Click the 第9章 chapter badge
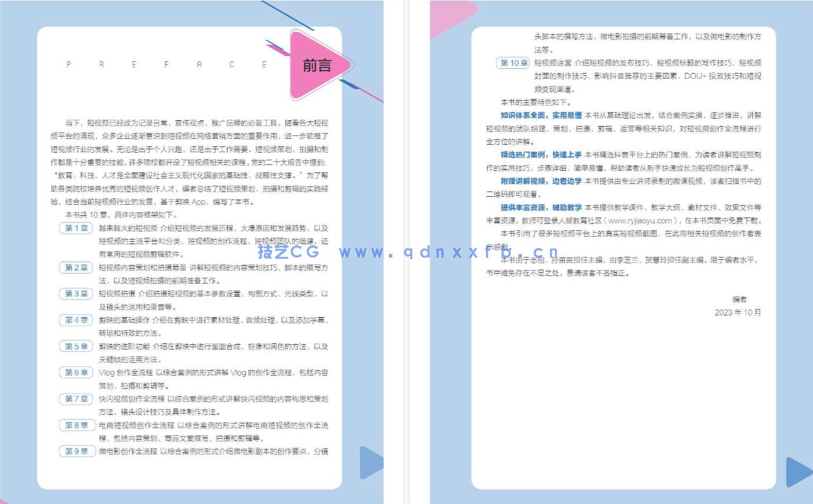Viewport: 813px width, 504px height. [76, 451]
